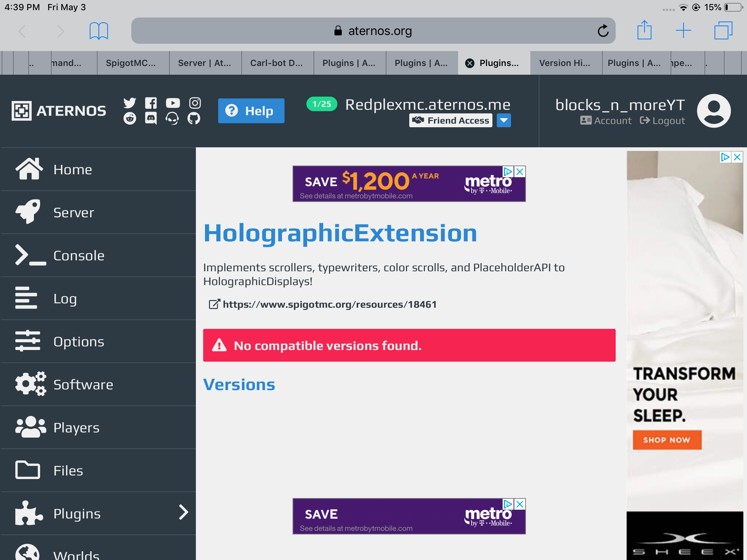
Task: Open the Options sidebar page
Action: pos(98,341)
